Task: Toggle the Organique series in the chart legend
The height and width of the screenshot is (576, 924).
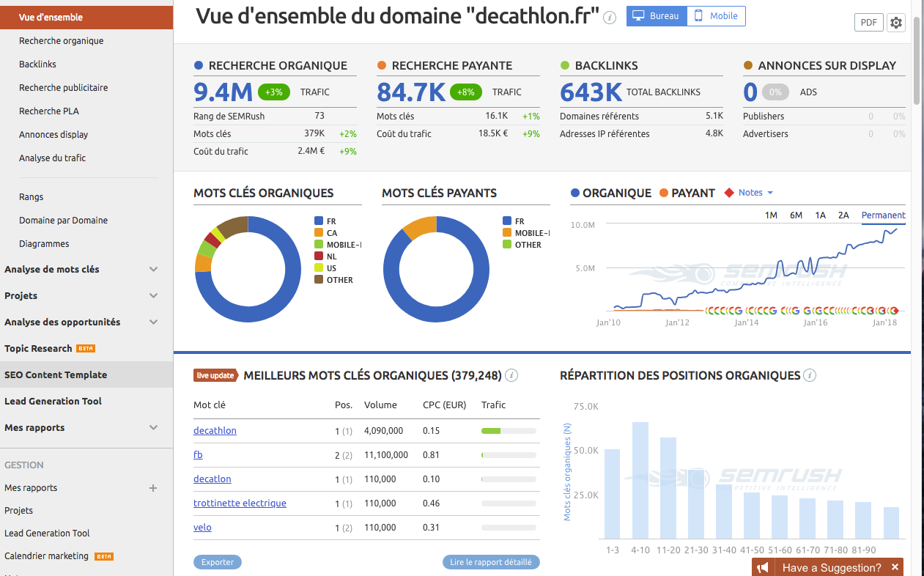Action: (610, 193)
